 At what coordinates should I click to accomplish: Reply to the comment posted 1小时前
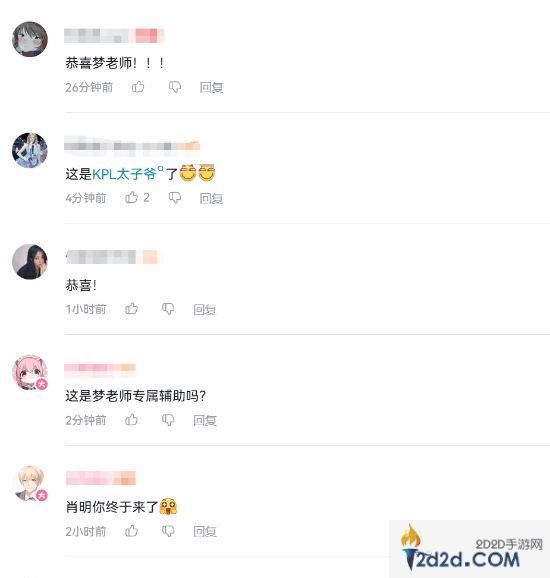tap(205, 309)
